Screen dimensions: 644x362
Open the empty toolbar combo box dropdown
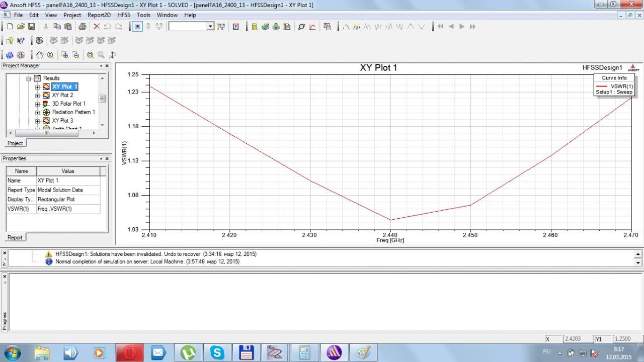[210, 27]
